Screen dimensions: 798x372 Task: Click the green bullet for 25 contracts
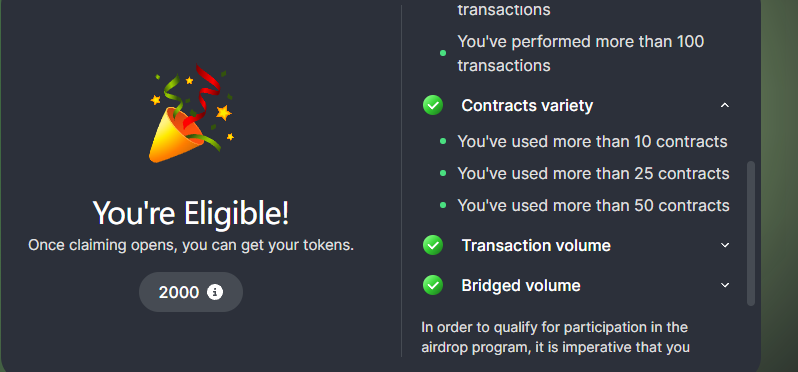click(x=443, y=174)
